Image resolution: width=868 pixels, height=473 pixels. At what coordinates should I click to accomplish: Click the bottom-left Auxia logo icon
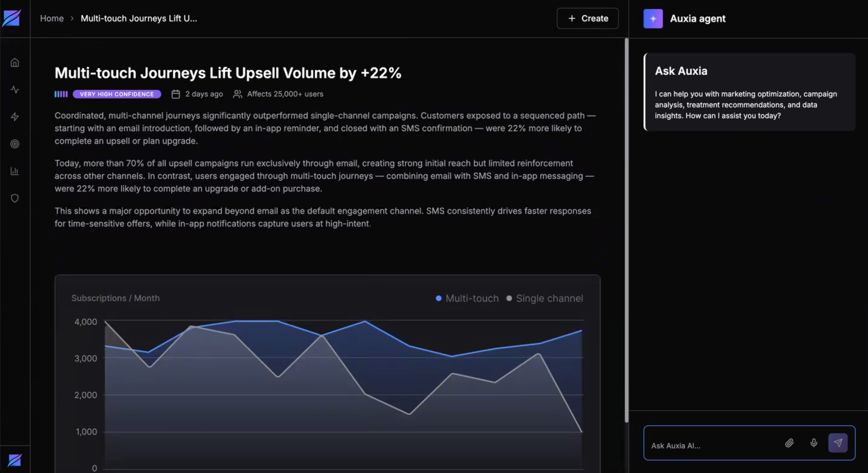pos(15,460)
